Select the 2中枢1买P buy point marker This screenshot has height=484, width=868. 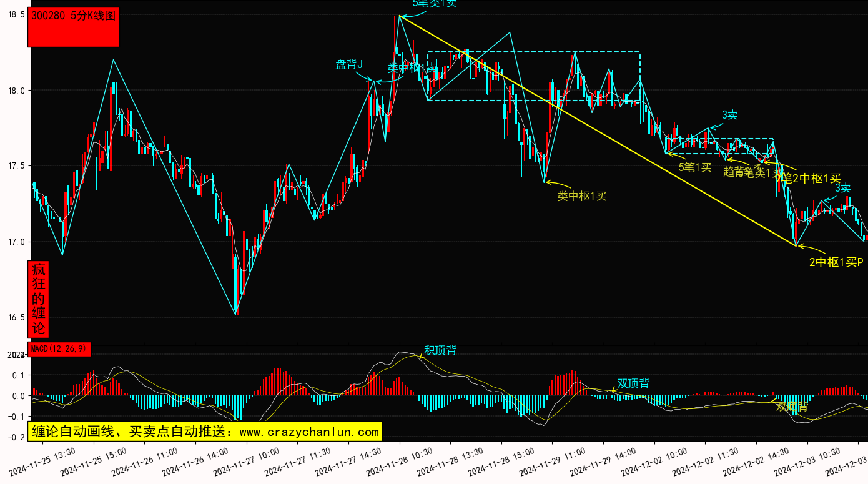[836, 262]
